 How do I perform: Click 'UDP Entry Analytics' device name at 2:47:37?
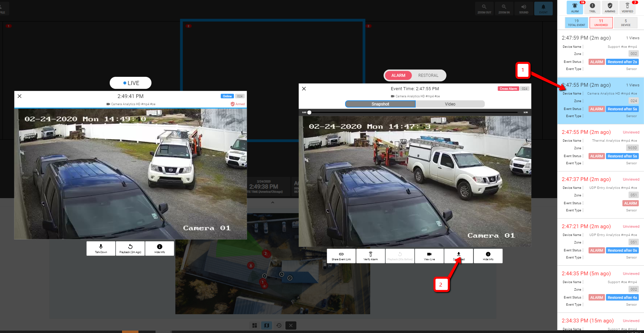(613, 188)
